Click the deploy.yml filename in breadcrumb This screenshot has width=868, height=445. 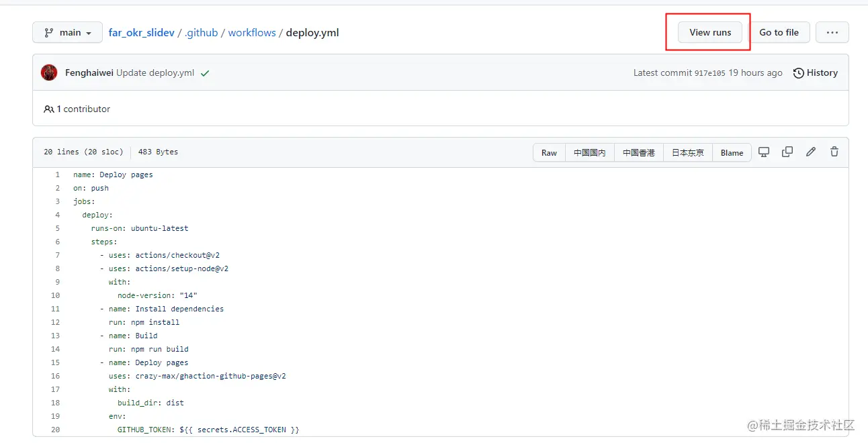click(x=312, y=32)
